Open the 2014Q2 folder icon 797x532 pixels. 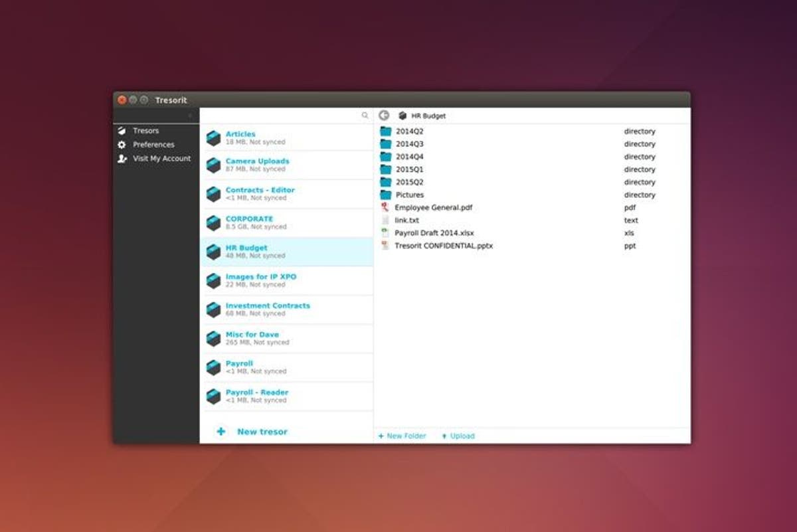click(x=385, y=132)
